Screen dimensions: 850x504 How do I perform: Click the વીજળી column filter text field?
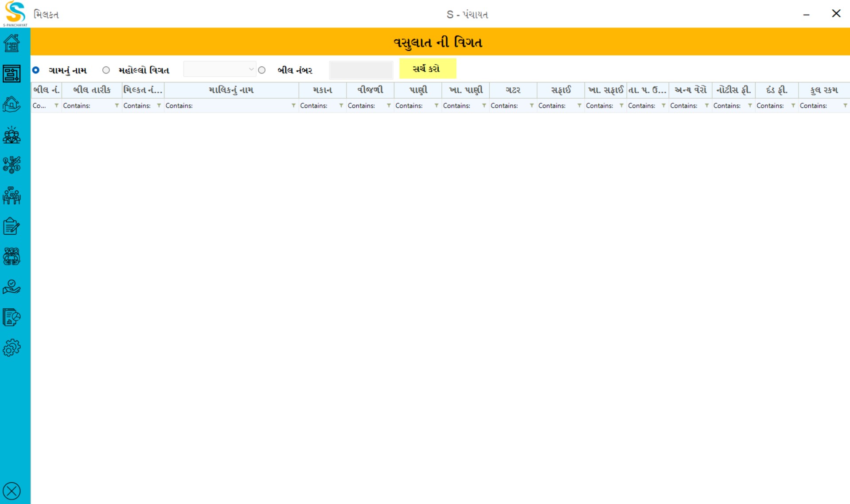(366, 105)
